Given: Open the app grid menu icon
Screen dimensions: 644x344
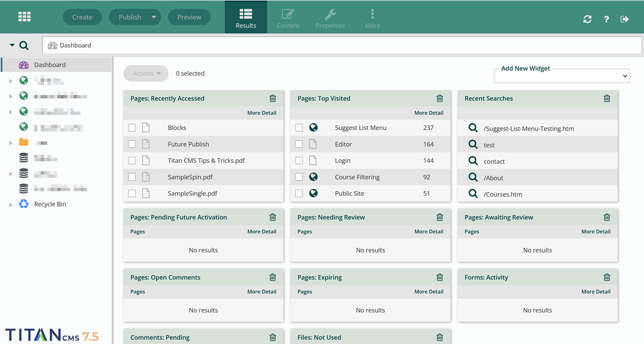Looking at the screenshot, I should [24, 17].
